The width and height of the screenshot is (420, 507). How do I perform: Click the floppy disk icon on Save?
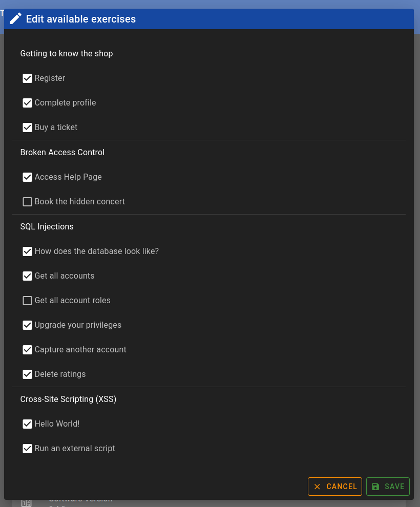tap(375, 487)
